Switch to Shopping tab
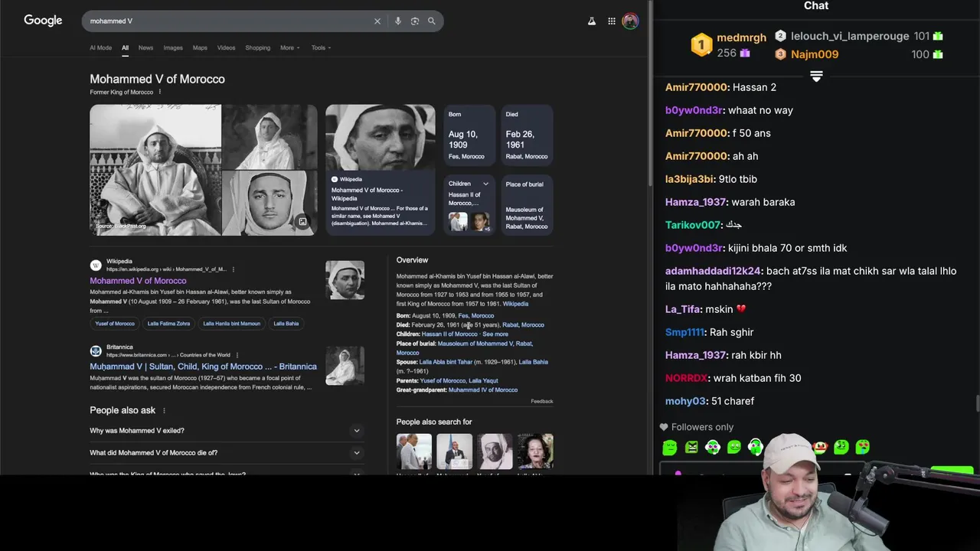Viewport: 980px width, 551px height. tap(257, 47)
